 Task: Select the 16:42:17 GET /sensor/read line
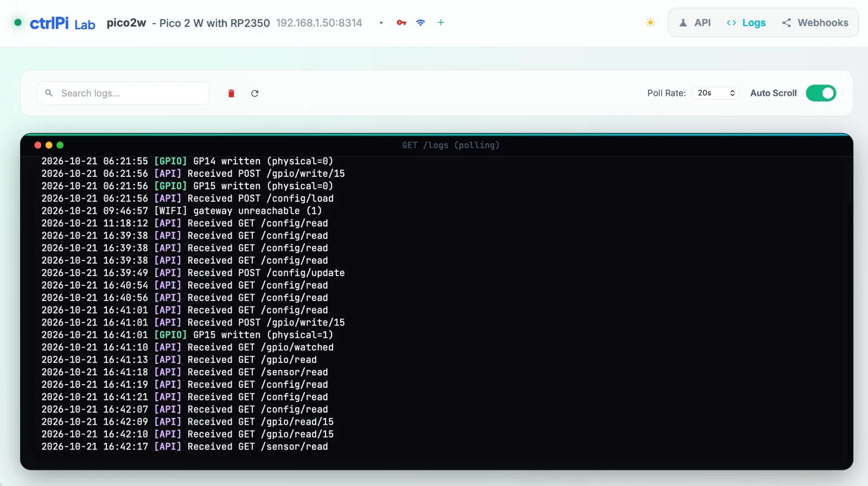(184, 446)
